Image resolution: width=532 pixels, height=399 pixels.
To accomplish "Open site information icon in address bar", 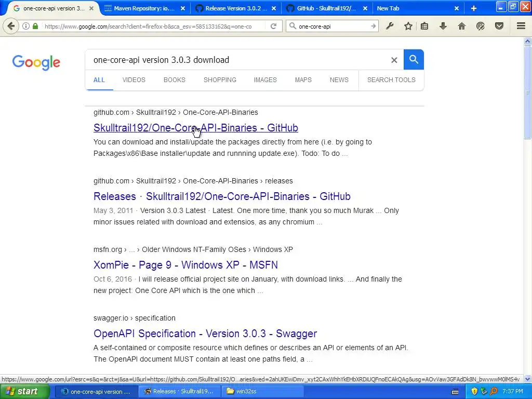I will click(26, 26).
